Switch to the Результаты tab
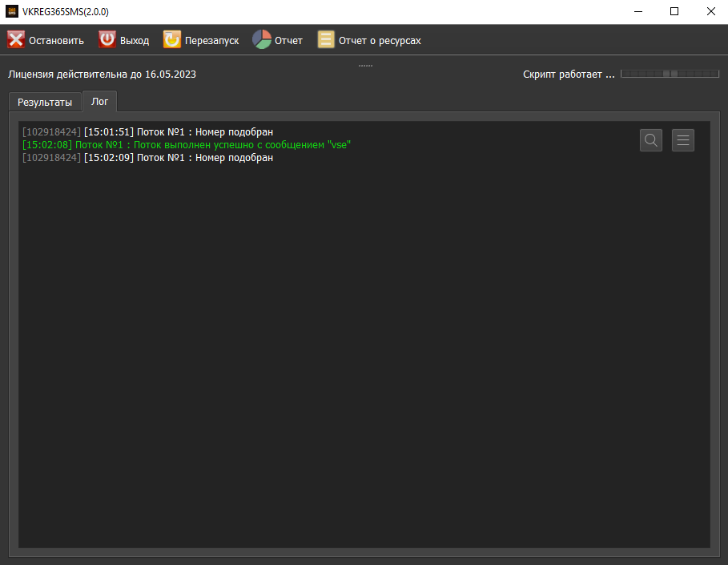The height and width of the screenshot is (565, 728). click(x=45, y=103)
